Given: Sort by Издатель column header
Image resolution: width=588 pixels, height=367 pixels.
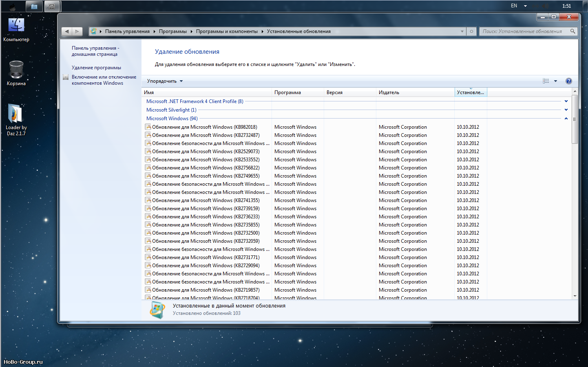Looking at the screenshot, I should [x=415, y=92].
